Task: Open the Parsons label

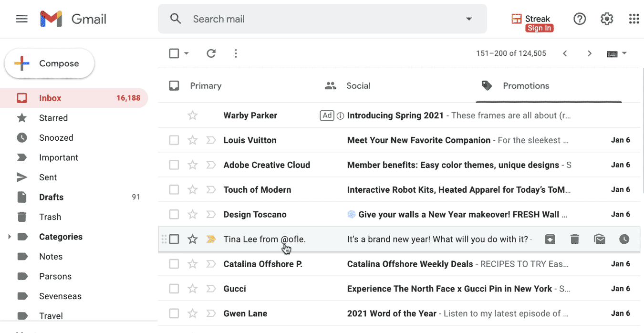Action: 74,276
